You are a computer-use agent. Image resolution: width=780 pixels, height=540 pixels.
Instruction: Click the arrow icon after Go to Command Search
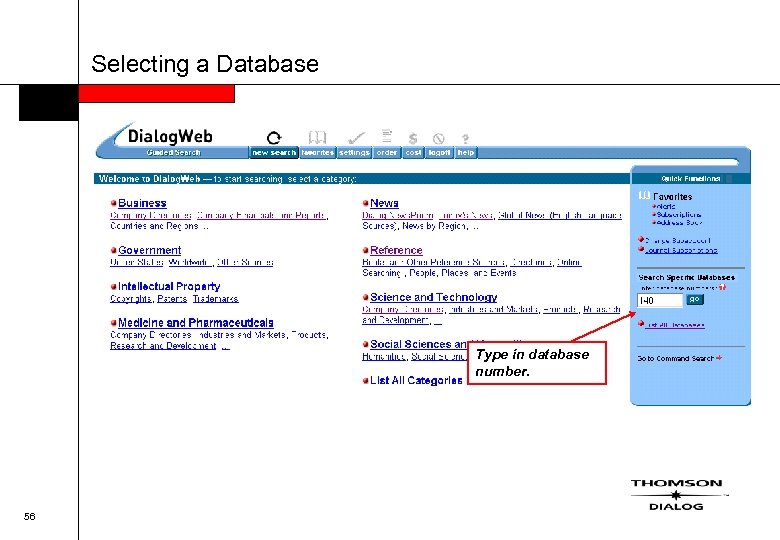(x=719, y=358)
